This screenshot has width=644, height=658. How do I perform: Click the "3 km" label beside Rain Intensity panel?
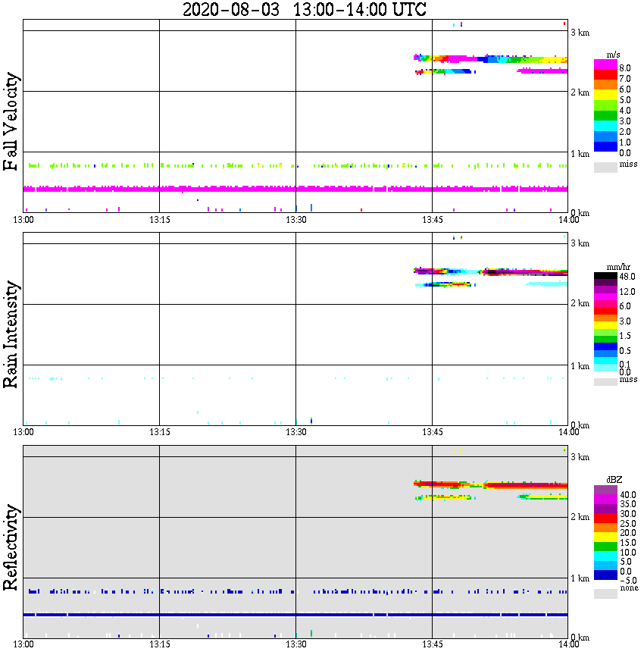click(580, 243)
